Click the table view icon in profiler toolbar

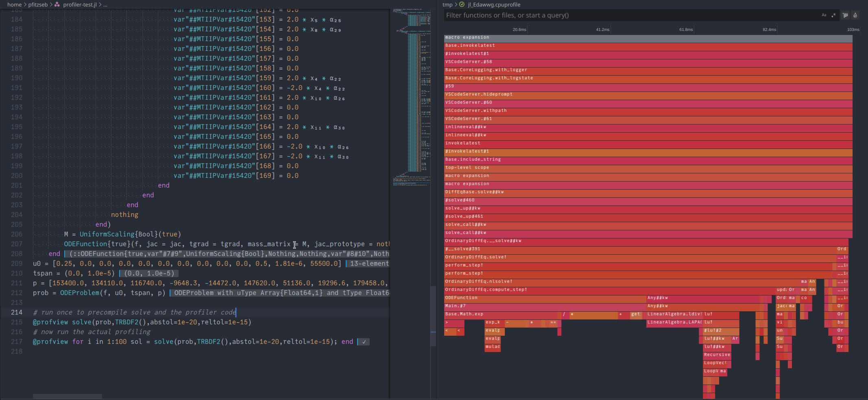[x=845, y=15]
